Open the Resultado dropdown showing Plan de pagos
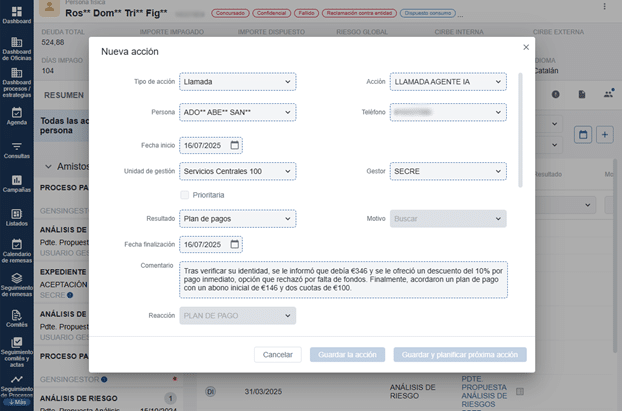This screenshot has height=411, width=622. 238,218
